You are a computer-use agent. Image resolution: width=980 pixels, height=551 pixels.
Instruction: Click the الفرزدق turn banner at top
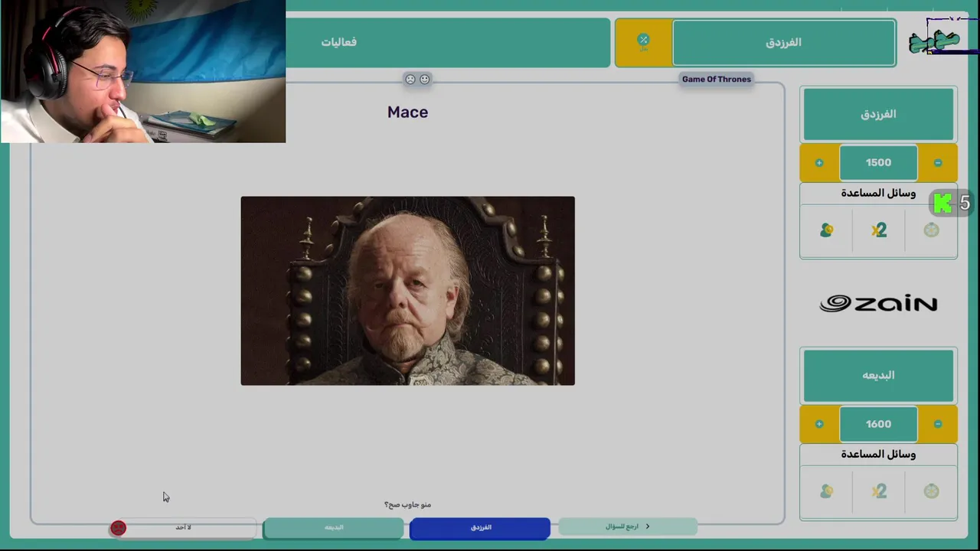(784, 42)
